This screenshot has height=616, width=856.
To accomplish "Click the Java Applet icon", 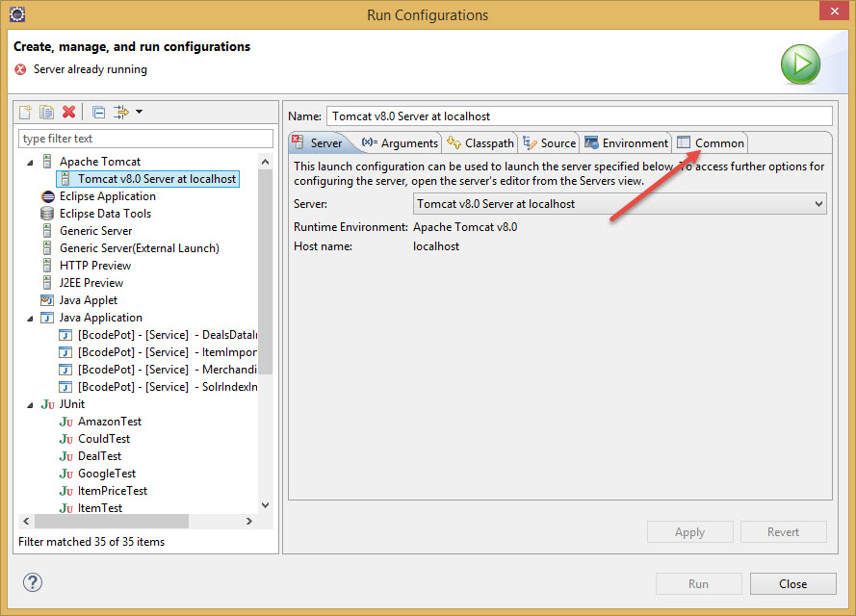I will [x=47, y=300].
